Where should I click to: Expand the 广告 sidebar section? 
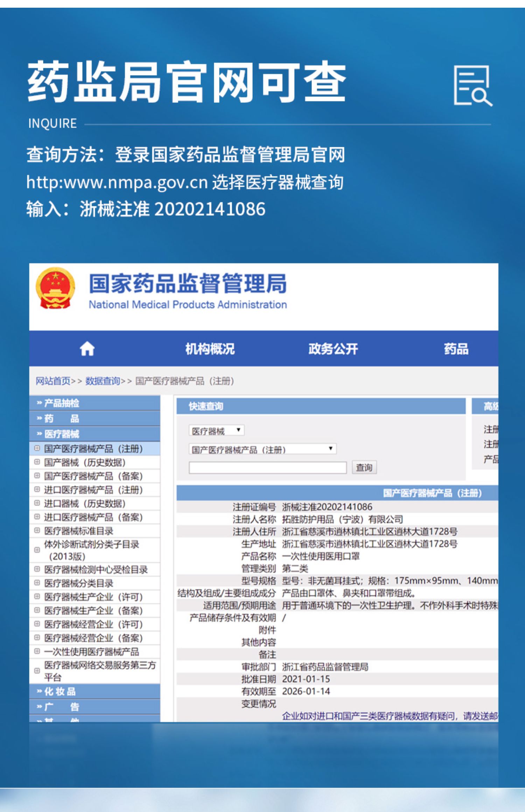[94, 707]
